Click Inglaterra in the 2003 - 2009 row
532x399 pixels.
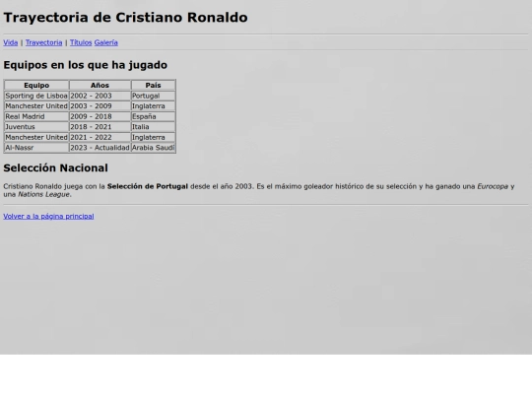pos(153,106)
